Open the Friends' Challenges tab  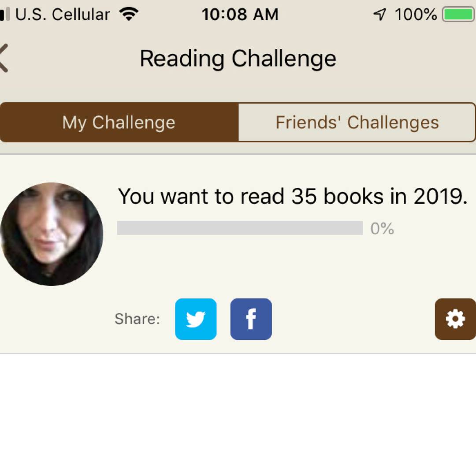[357, 122]
